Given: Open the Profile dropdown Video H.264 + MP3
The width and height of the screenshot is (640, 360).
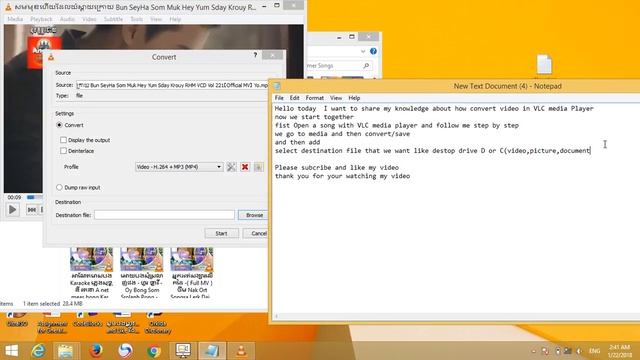Looking at the screenshot, I should coord(179,167).
